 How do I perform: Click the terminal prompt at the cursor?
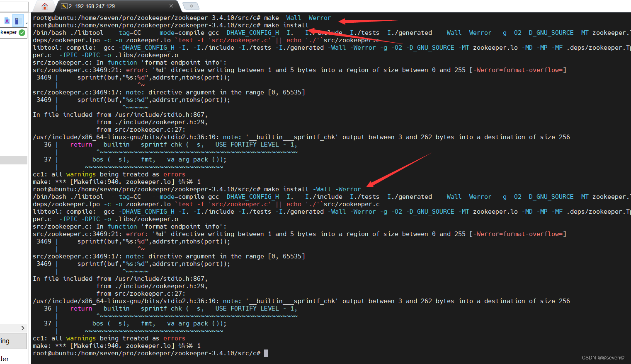[x=266, y=353]
